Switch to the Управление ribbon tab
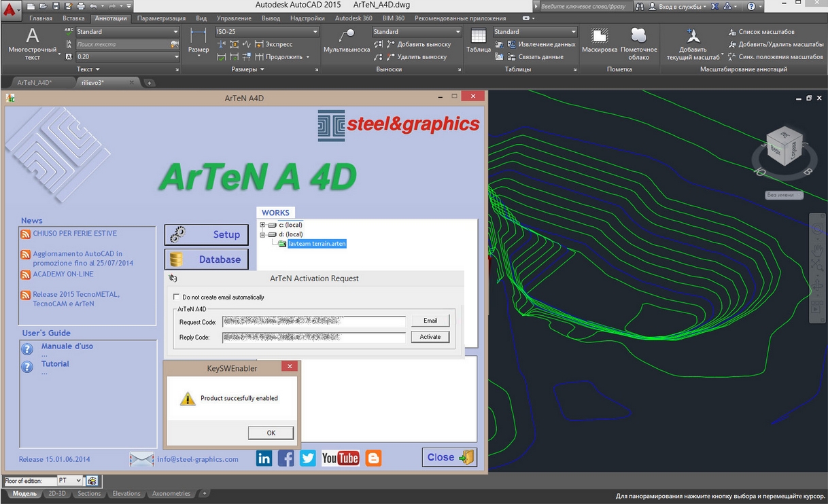Image resolution: width=828 pixels, height=504 pixels. click(x=234, y=18)
